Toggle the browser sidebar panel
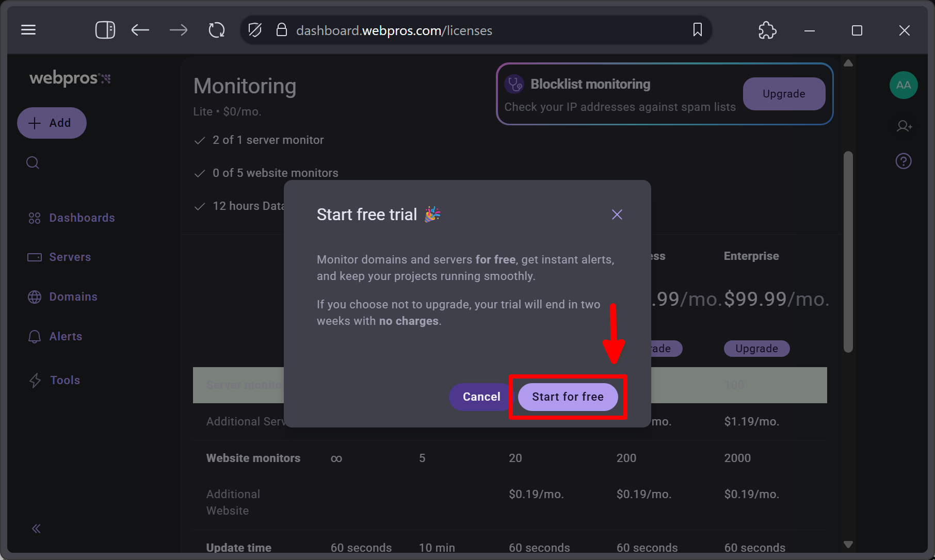This screenshot has width=935, height=560. 105,30
